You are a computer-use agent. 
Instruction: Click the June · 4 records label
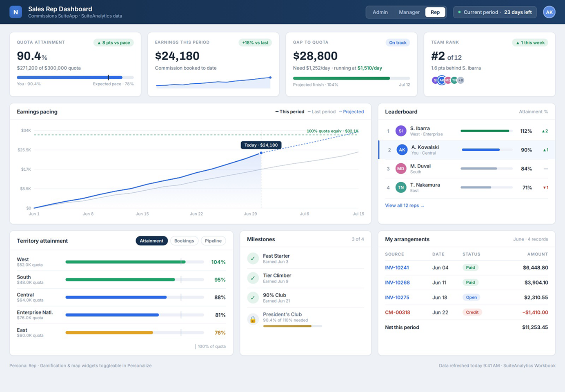(530, 239)
